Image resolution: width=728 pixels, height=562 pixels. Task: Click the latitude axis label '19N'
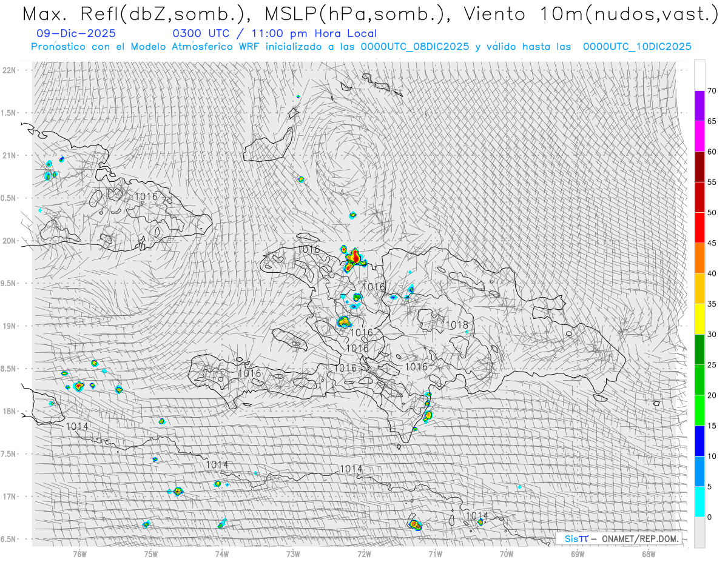(9, 326)
